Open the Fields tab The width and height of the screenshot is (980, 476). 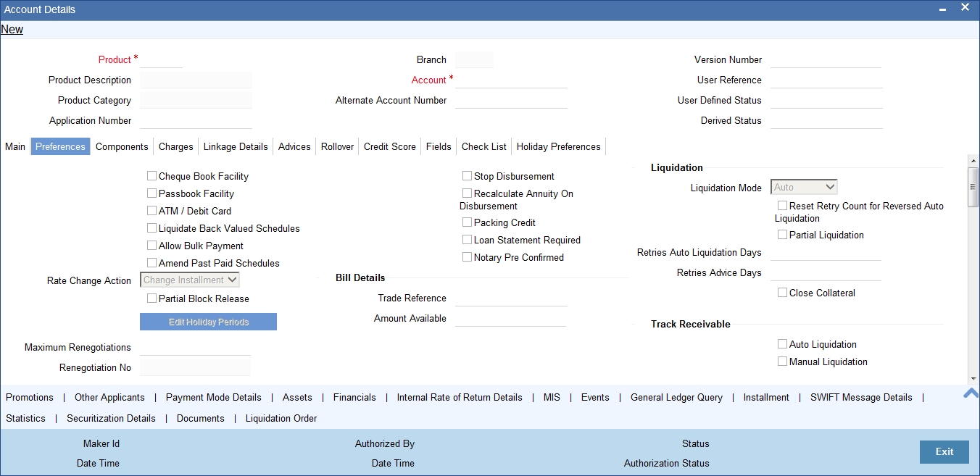coord(439,146)
